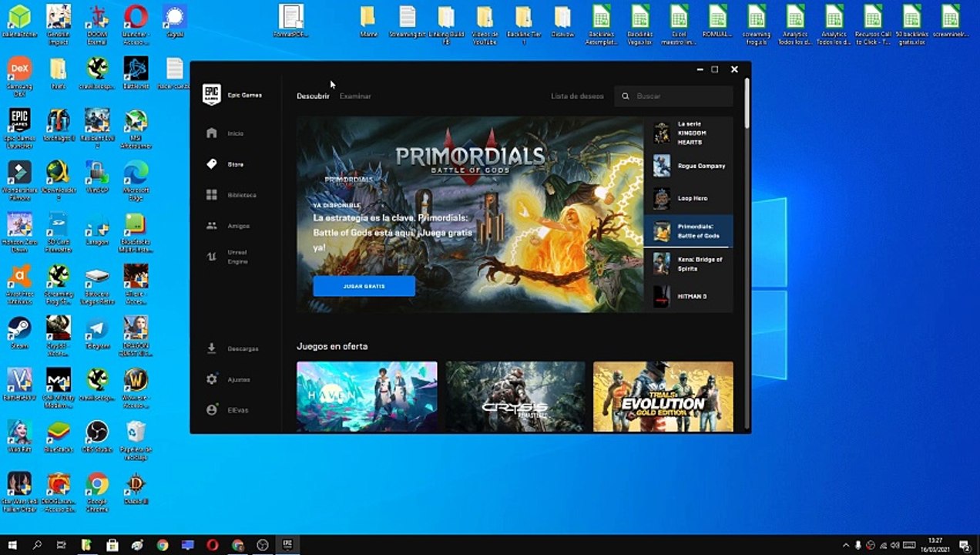Click Torchlight II desktop icon
The height and width of the screenshot is (555, 980).
pyautogui.click(x=58, y=125)
